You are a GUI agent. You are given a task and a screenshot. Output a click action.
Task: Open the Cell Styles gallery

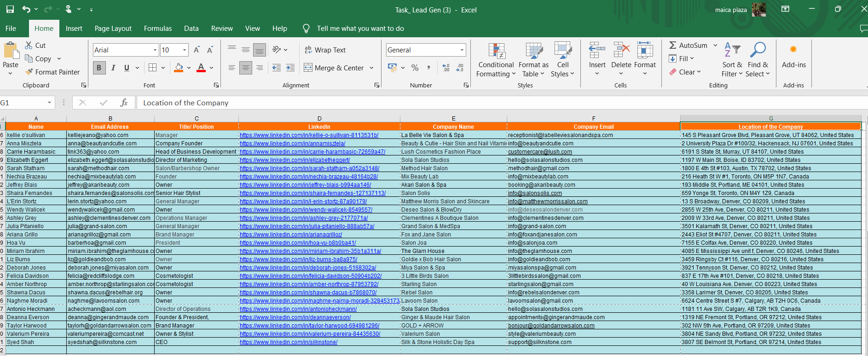coord(562,60)
